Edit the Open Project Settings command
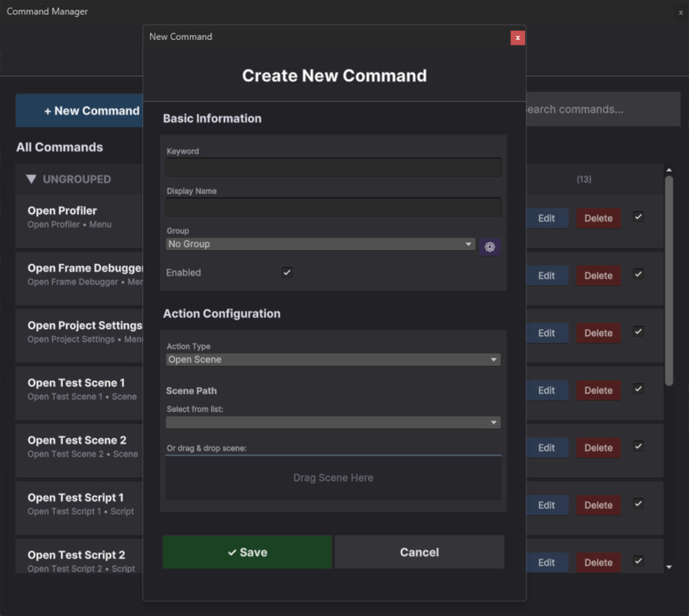Viewport: 689px width, 616px height. click(547, 333)
